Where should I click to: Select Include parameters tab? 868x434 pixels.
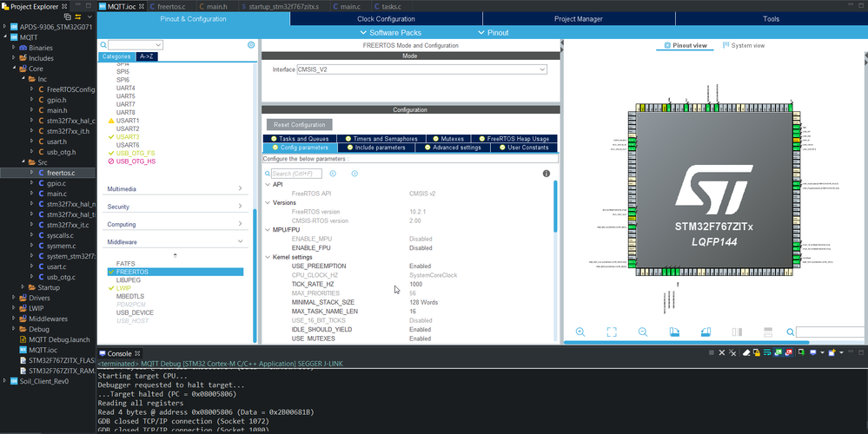[376, 148]
